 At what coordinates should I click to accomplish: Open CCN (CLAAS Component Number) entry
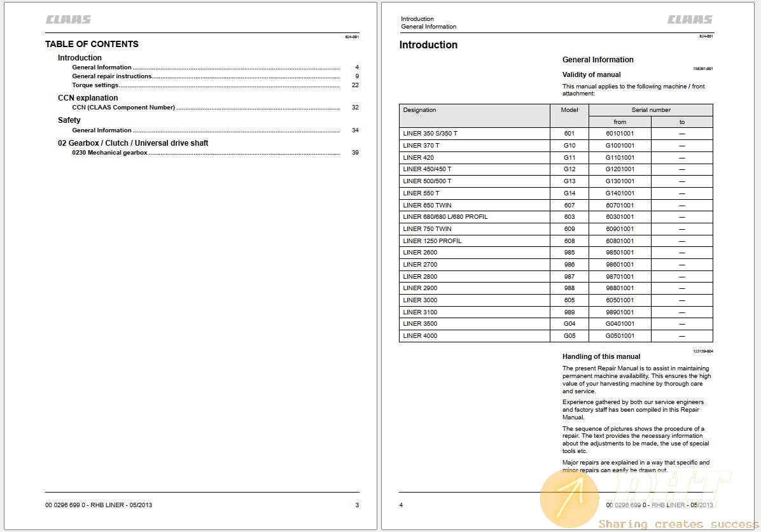[x=216, y=108]
